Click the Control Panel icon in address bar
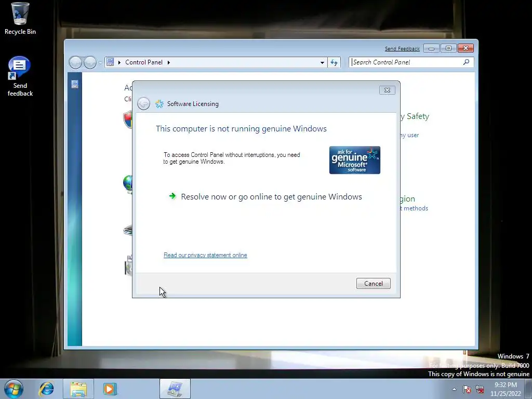The image size is (532, 399). coord(110,62)
